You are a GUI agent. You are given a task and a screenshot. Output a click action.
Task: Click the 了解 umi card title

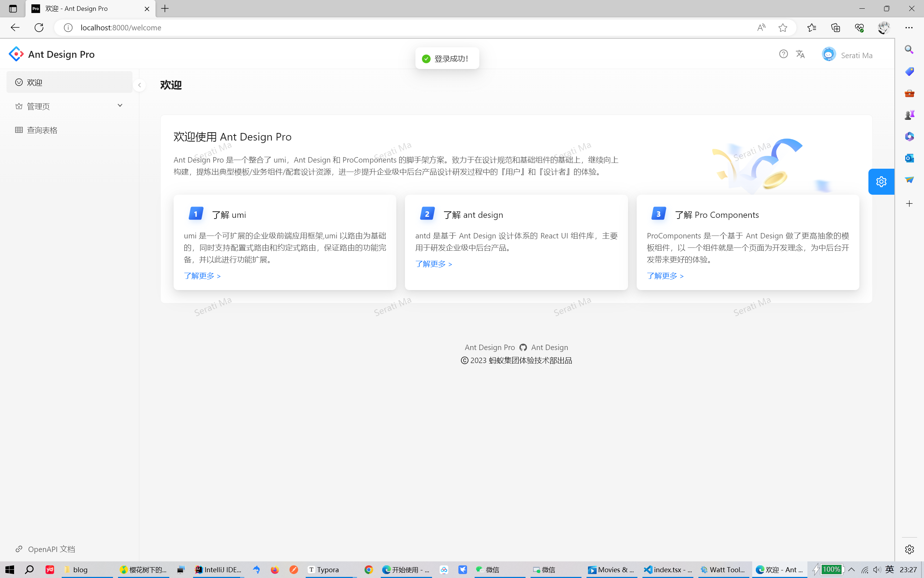[x=229, y=215]
